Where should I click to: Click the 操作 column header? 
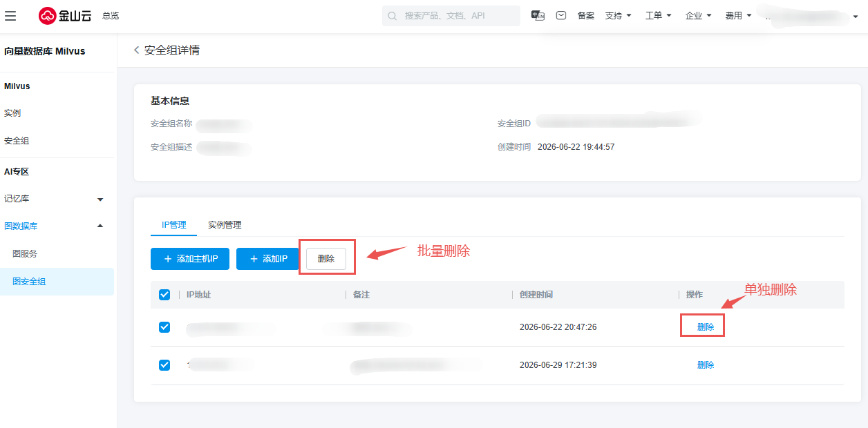pos(695,295)
